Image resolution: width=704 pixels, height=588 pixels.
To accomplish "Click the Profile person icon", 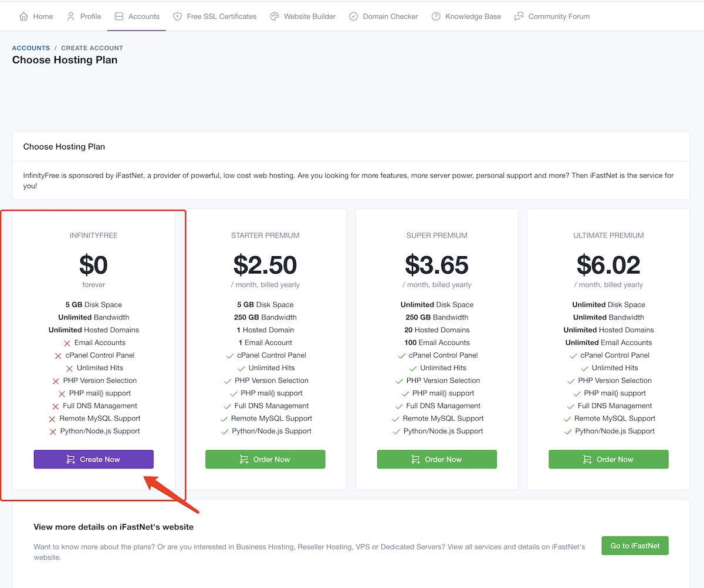I will click(71, 16).
